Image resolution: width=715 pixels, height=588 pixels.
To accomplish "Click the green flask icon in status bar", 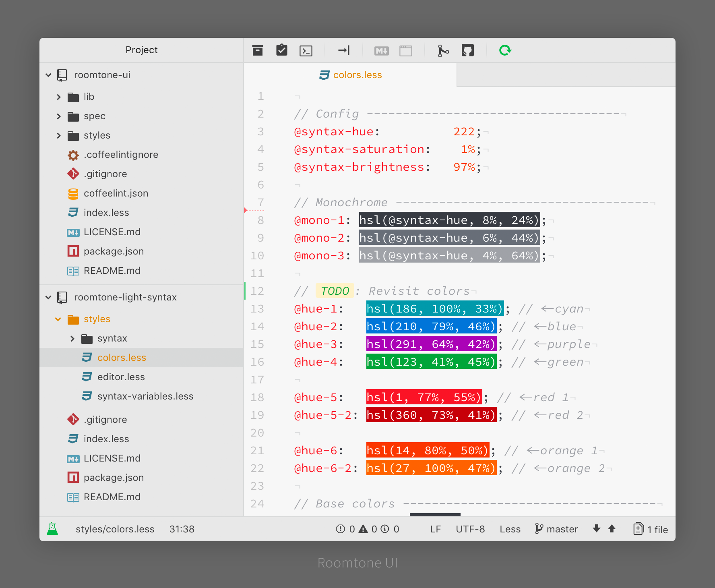I will point(52,529).
